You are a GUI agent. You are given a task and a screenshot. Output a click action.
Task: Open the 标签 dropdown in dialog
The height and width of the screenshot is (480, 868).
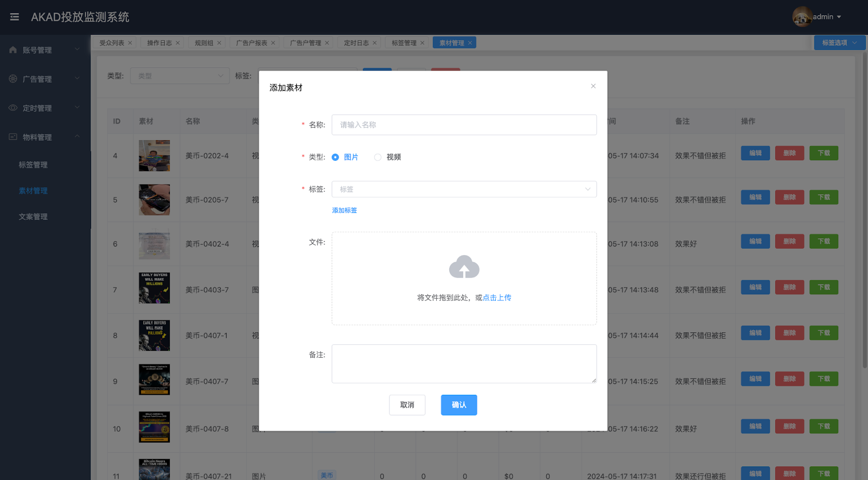(464, 190)
